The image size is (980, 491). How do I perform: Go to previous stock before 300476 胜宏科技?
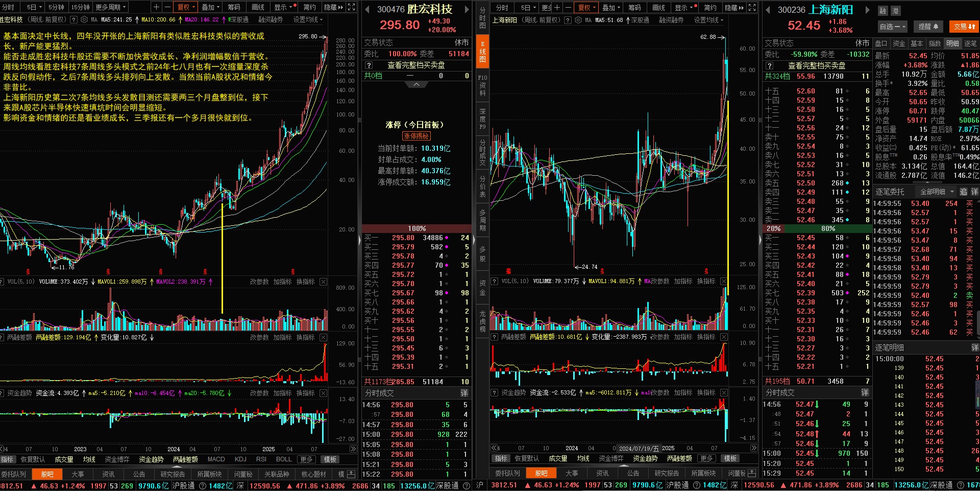(367, 10)
